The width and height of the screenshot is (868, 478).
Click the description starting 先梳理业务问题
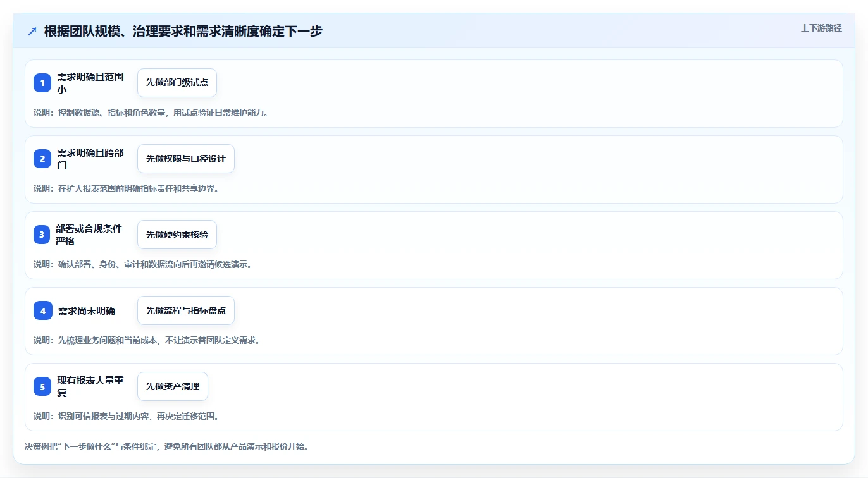point(147,340)
